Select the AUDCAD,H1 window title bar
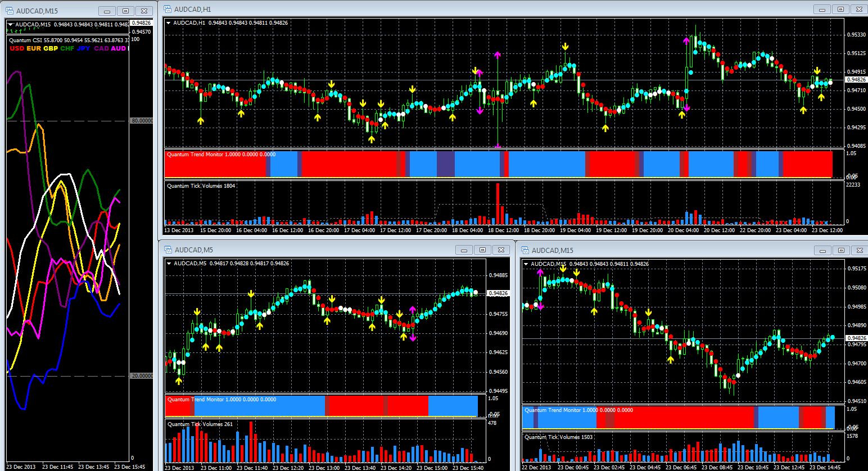868x471 pixels. click(x=450, y=10)
